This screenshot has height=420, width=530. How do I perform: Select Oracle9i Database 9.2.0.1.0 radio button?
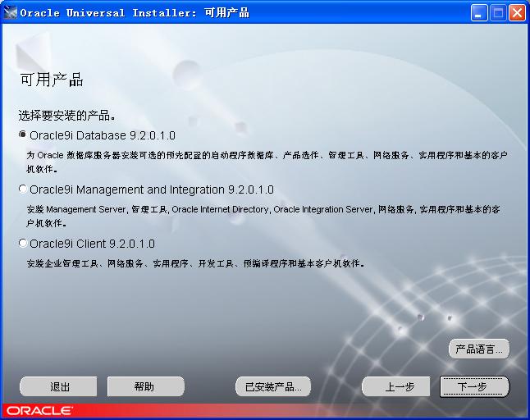point(23,135)
